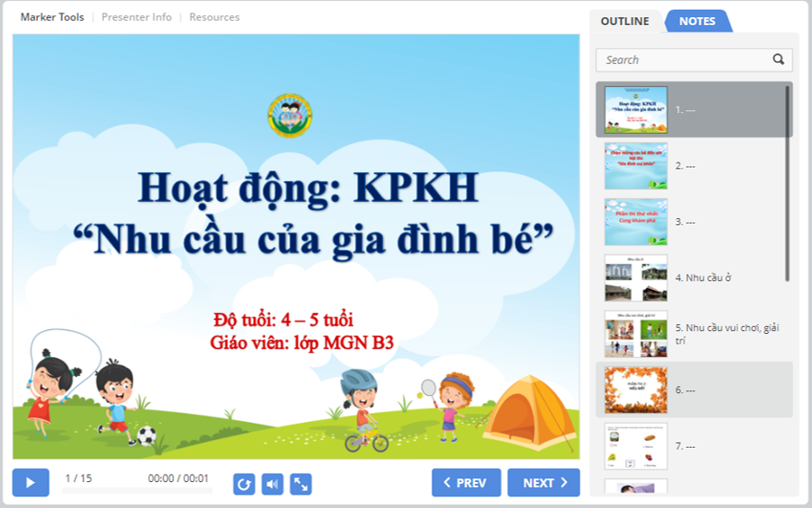Toggle fullscreen mode with the expand icon
812x508 pixels.
(301, 484)
